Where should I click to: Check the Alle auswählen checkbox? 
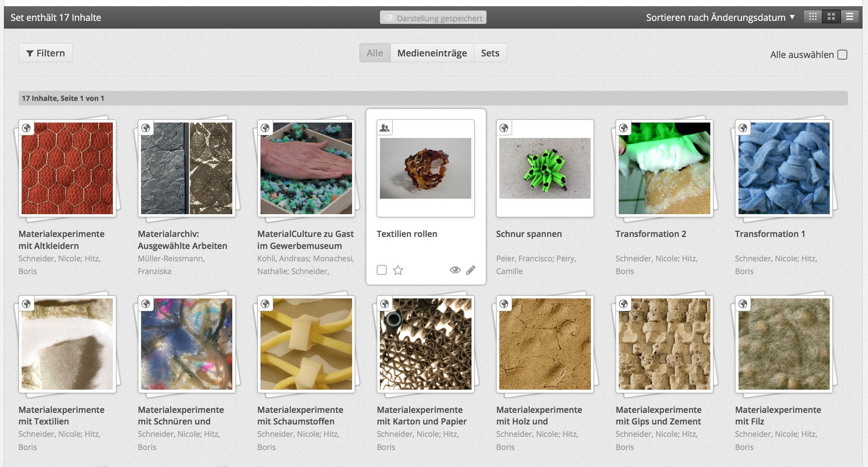click(842, 55)
